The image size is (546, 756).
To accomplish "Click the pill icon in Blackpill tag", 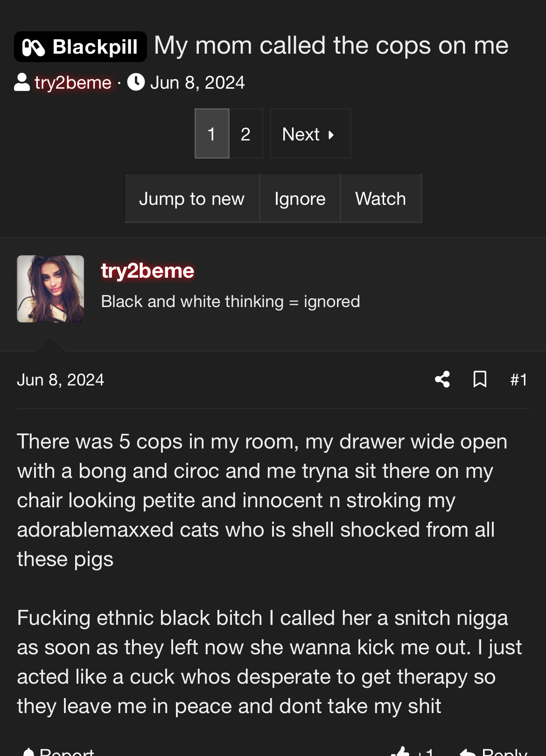I will 34,48.
